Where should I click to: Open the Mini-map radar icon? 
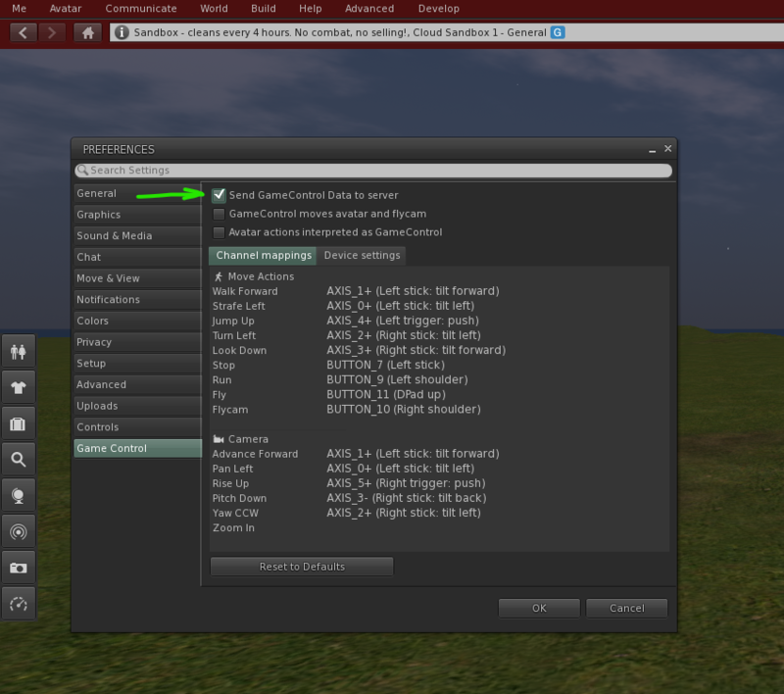coord(19,531)
